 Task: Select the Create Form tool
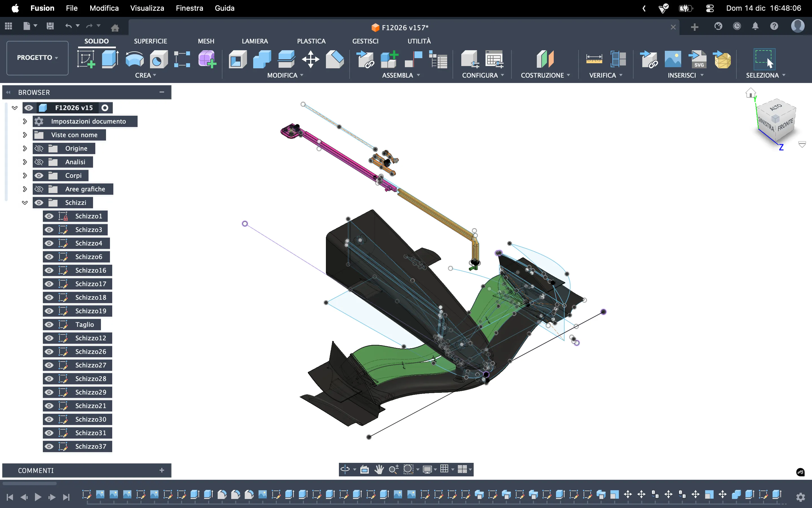pos(207,59)
